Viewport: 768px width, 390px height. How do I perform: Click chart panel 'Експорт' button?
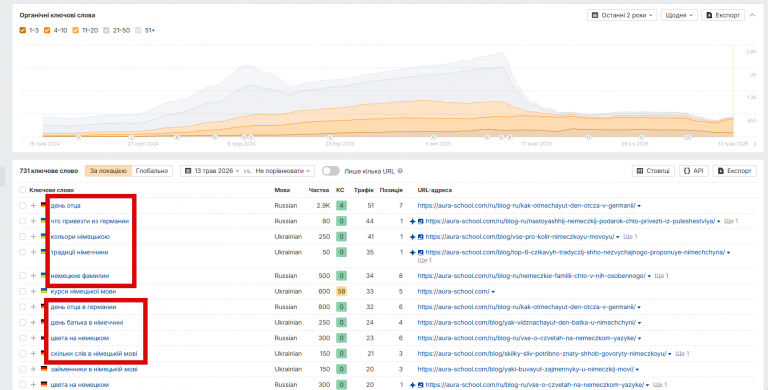(x=723, y=15)
